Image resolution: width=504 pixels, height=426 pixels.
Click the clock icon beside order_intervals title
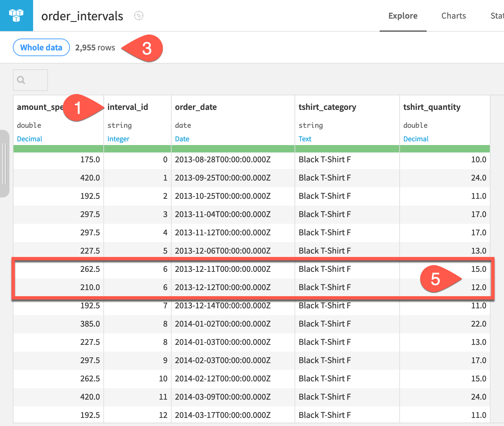[138, 16]
